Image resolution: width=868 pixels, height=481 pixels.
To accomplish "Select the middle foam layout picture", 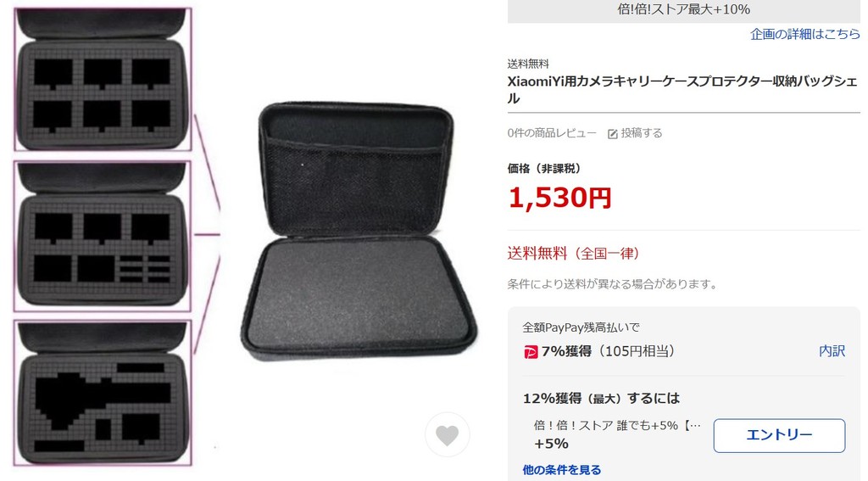I will point(103,237).
